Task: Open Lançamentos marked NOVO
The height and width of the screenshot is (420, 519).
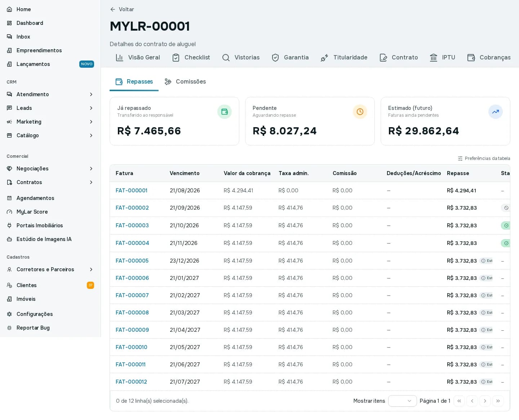Action: click(x=50, y=64)
